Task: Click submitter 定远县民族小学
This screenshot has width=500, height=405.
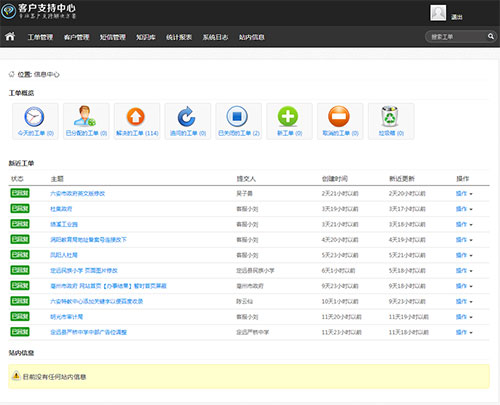Action: pos(255,270)
